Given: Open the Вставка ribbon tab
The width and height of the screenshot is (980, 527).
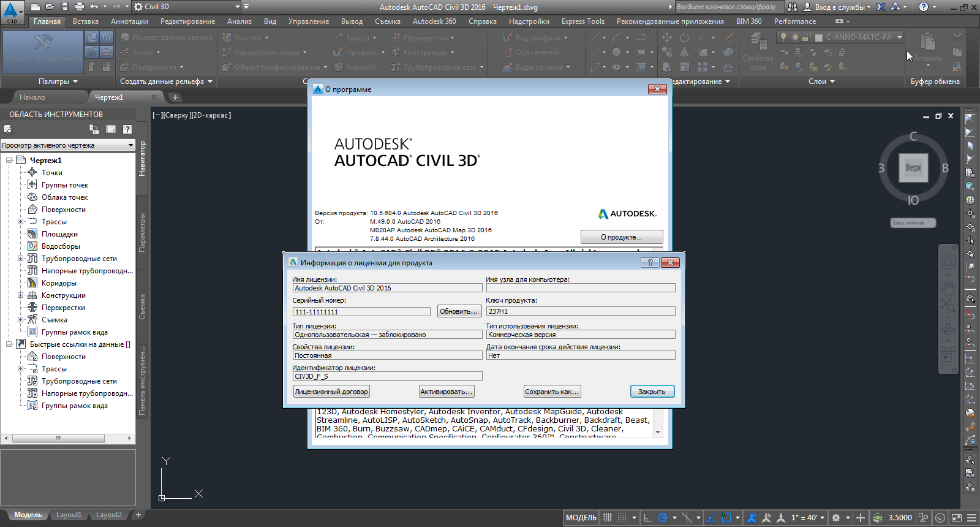Looking at the screenshot, I should tap(85, 21).
